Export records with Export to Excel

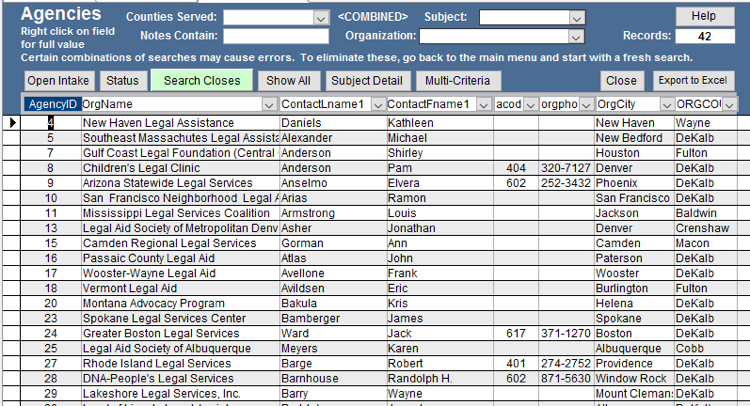694,81
